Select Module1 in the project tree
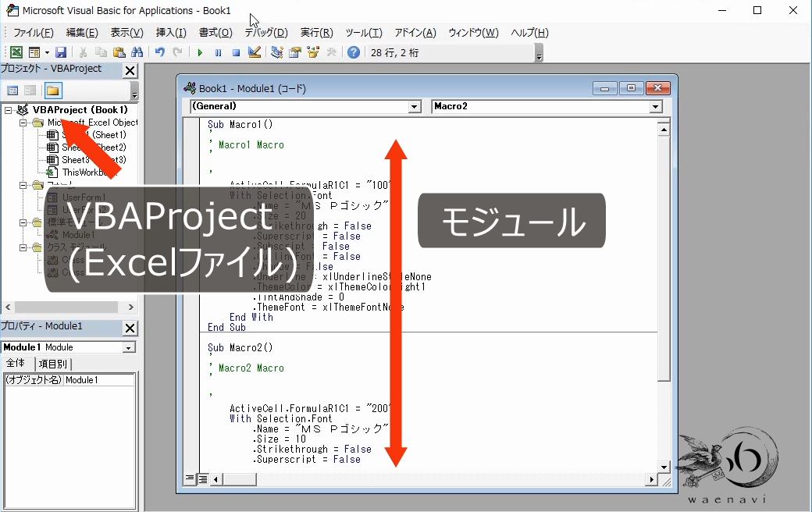Viewport: 812px width, 512px height. (x=78, y=235)
